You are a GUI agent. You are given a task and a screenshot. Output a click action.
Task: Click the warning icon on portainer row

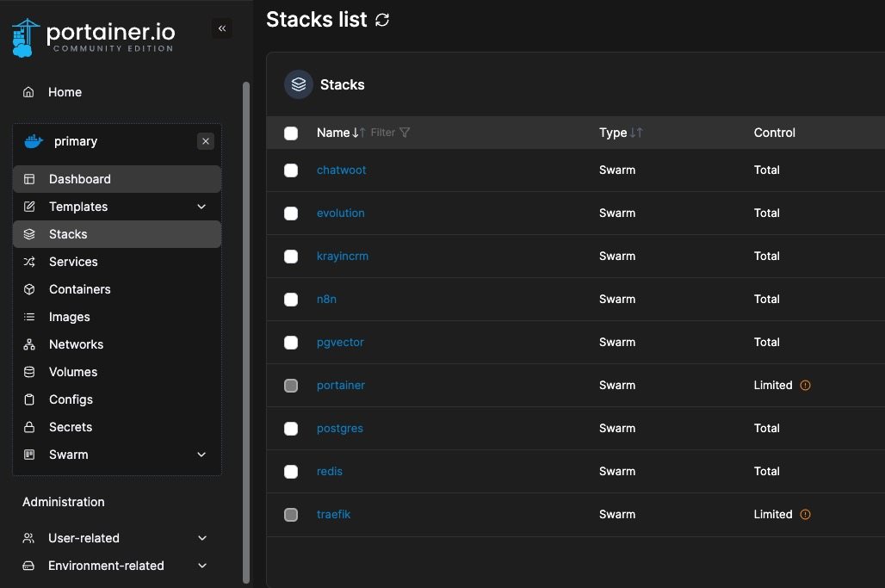click(x=806, y=386)
